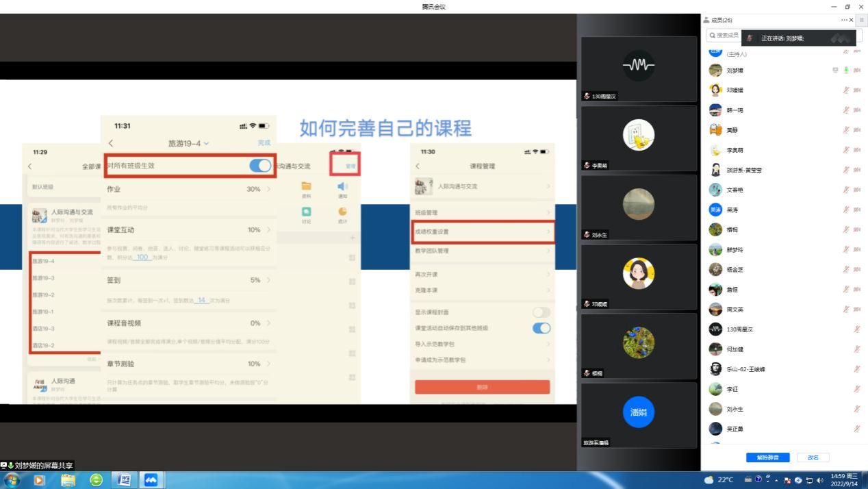Click the muted microphone icon for 周文英
Screen dimensions: 868x489
(846, 310)
